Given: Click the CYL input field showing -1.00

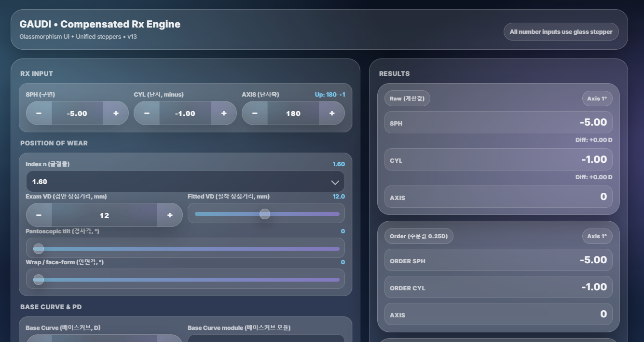Looking at the screenshot, I should (x=185, y=114).
